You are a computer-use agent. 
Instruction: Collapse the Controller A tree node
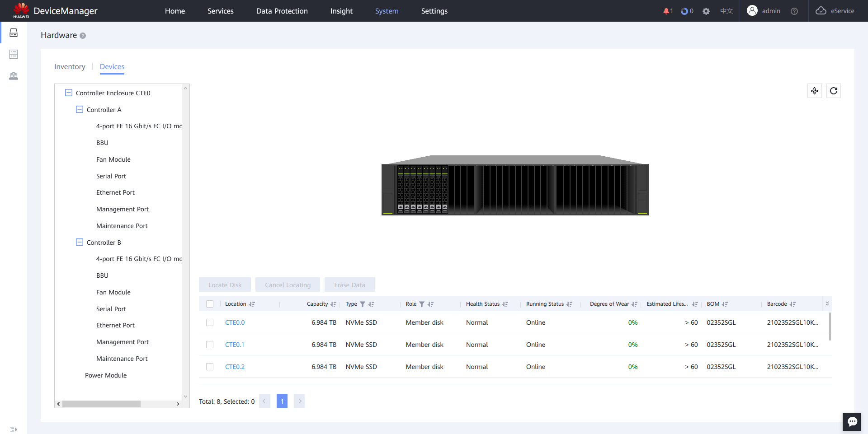[80, 109]
